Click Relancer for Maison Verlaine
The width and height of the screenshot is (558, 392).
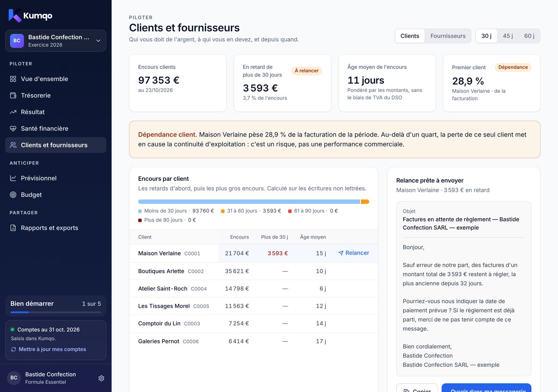[354, 253]
